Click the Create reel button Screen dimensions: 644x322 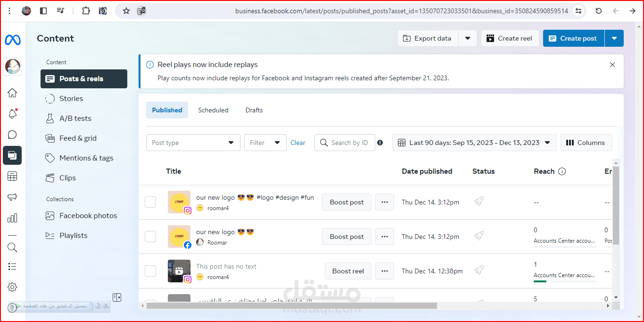[510, 38]
